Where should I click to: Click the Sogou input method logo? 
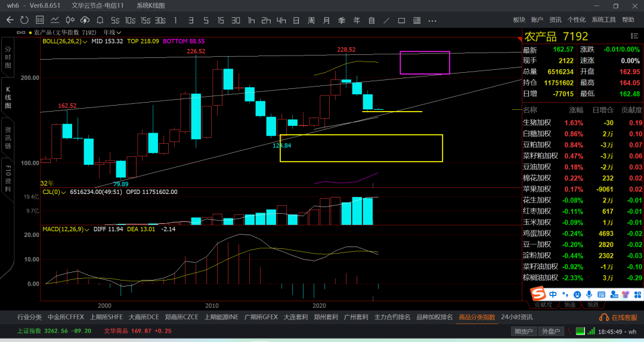tap(538, 294)
